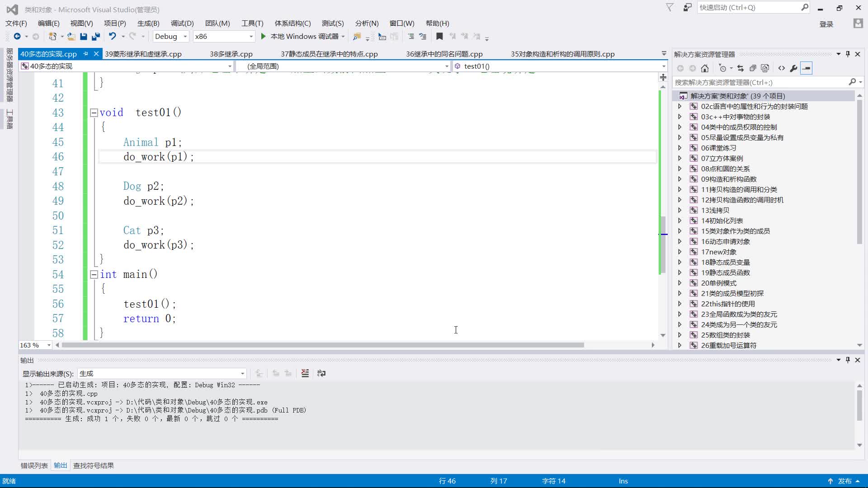
Task: Click the New Project toolbar icon
Action: click(52, 36)
